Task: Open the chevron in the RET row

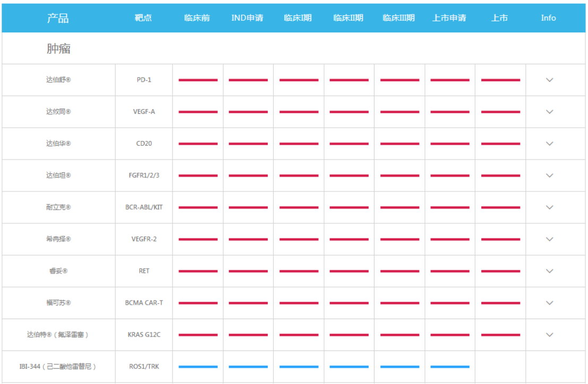Action: (x=549, y=271)
